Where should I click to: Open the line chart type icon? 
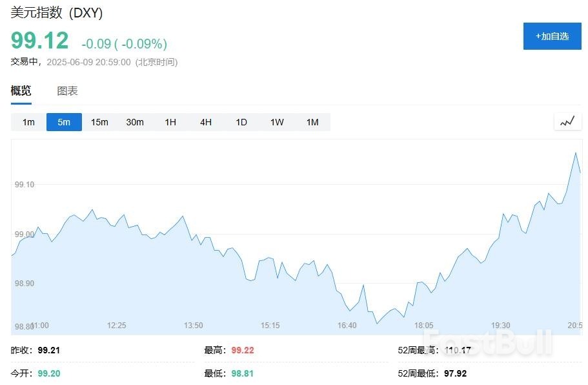pyautogui.click(x=567, y=121)
